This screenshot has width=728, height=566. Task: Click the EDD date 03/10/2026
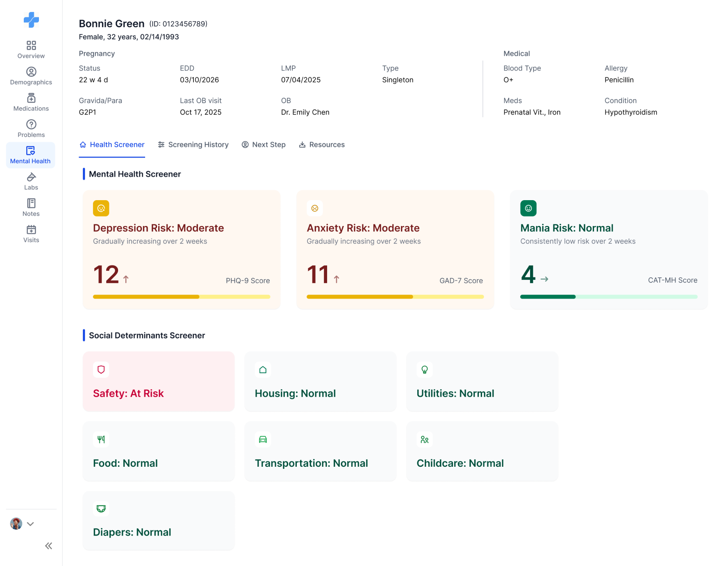point(200,80)
